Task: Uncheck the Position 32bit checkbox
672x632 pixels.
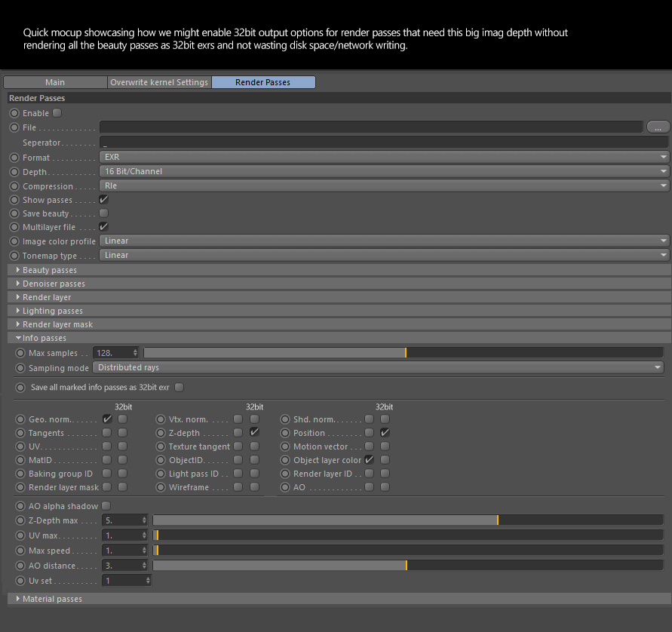Action: click(385, 432)
